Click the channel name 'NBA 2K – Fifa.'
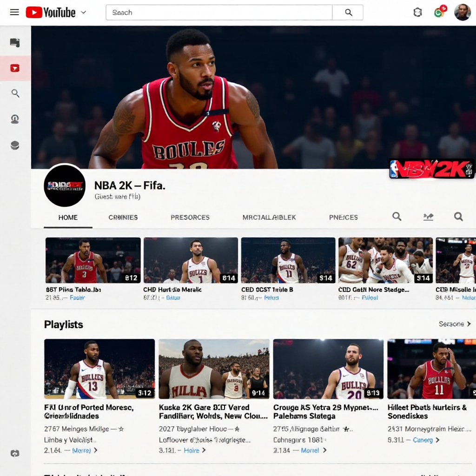The width and height of the screenshot is (476, 476). coord(130,185)
